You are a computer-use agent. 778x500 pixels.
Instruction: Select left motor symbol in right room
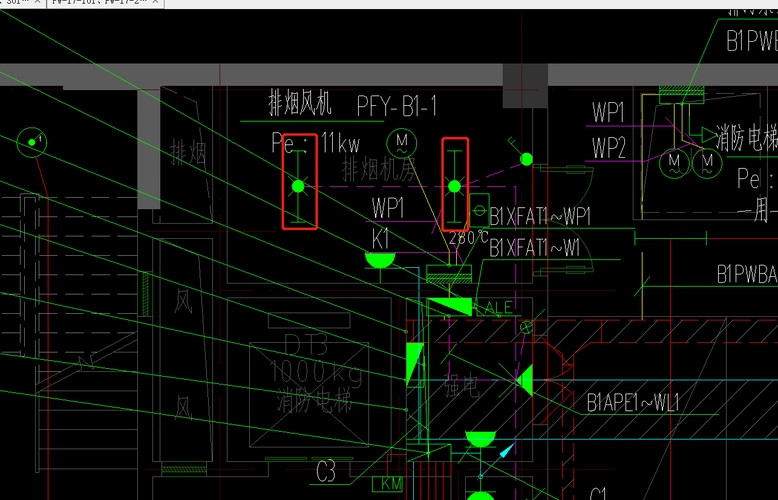pyautogui.click(x=674, y=163)
